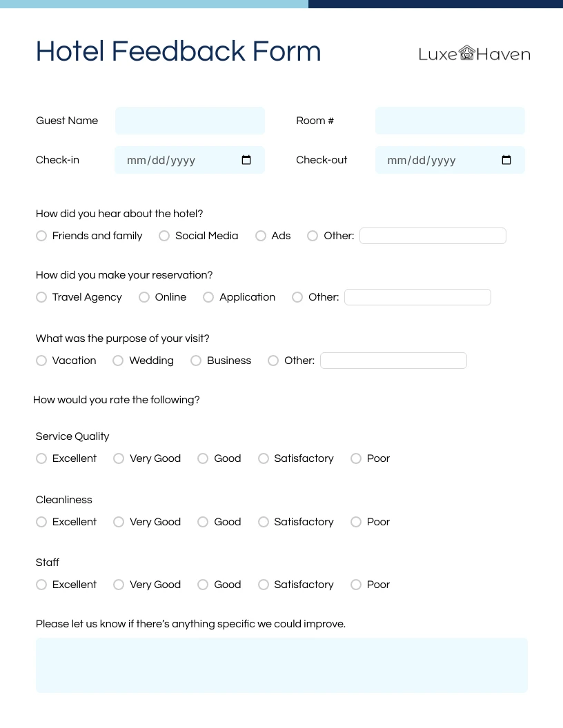Rate Cleanliness as Very Good

click(119, 522)
